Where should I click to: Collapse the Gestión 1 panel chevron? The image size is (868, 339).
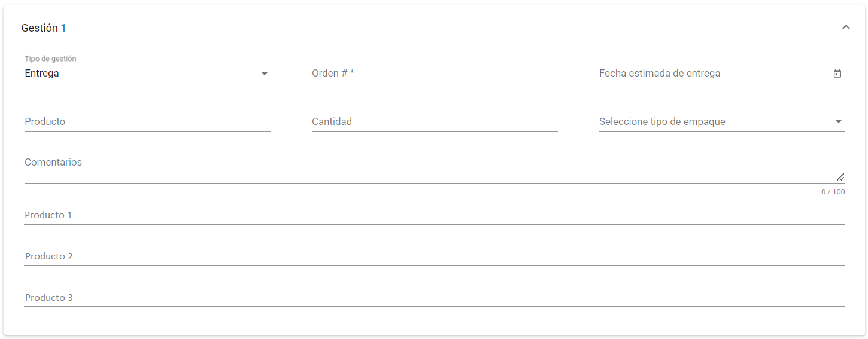(846, 27)
